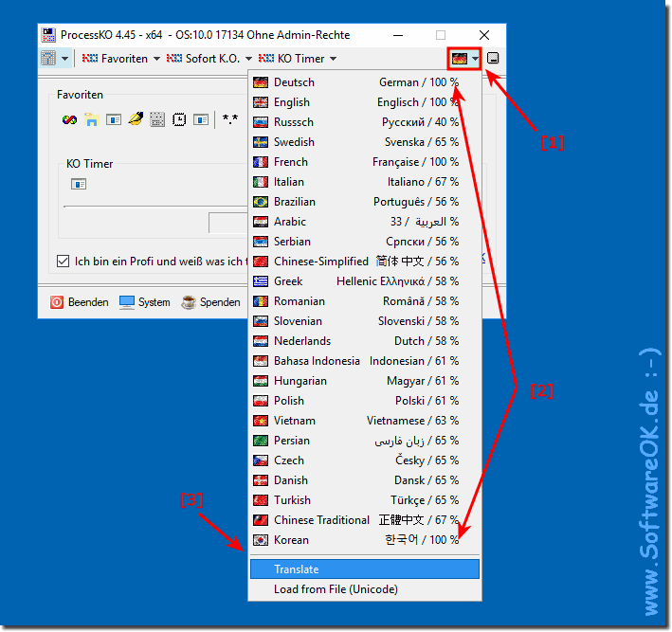Click the *.* wildcard favorite

point(230,119)
